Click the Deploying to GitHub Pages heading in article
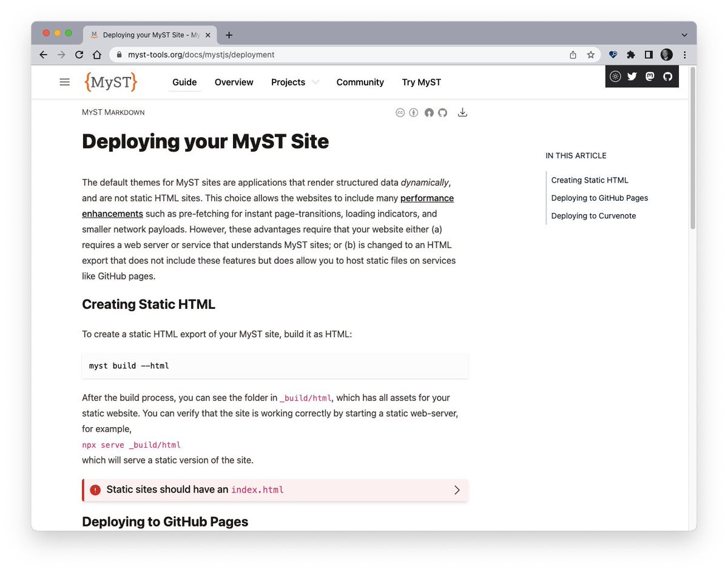Screen dimensions: 728x572 point(165,522)
